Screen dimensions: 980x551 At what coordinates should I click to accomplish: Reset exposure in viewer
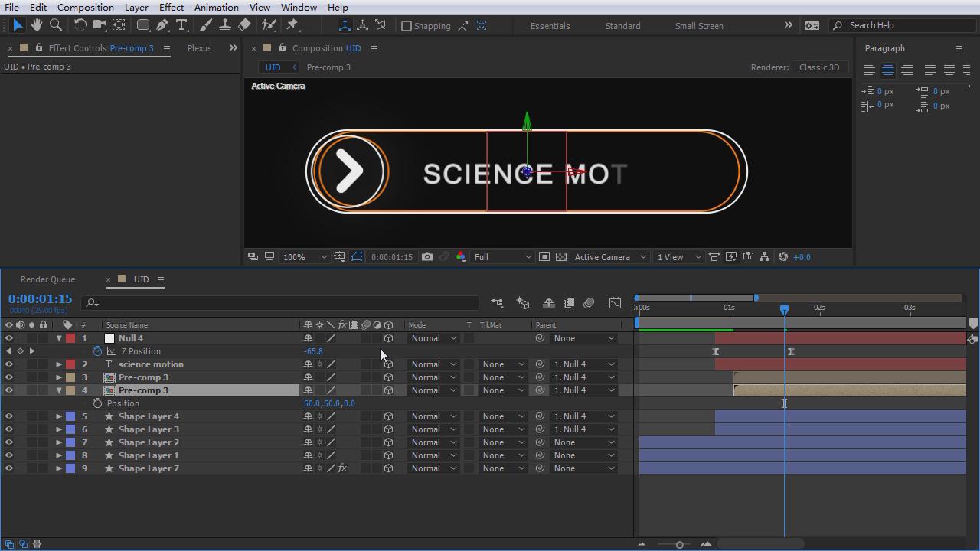(783, 257)
